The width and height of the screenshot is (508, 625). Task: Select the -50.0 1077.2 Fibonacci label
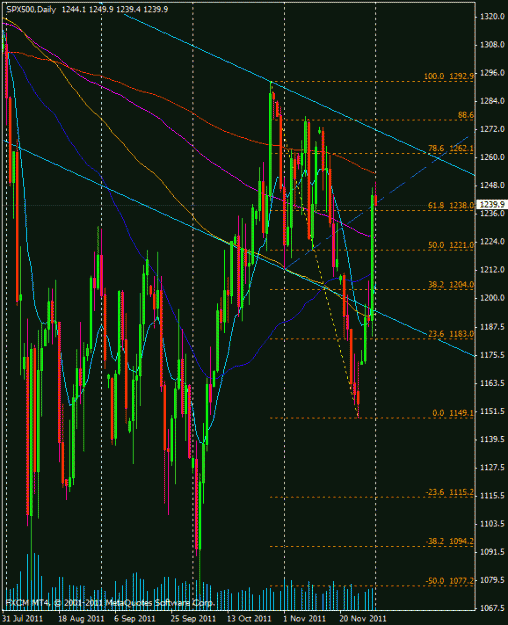point(450,581)
